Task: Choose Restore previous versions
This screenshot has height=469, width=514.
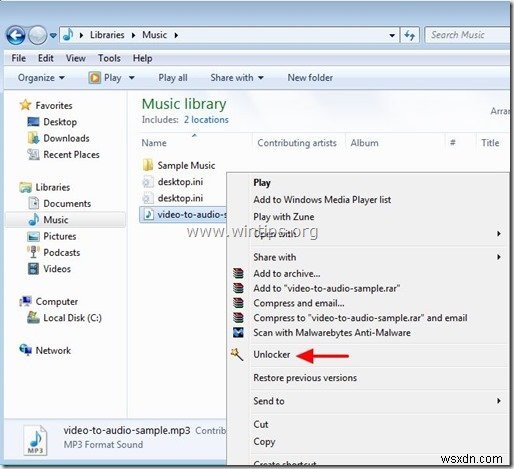Action: pyautogui.click(x=305, y=378)
